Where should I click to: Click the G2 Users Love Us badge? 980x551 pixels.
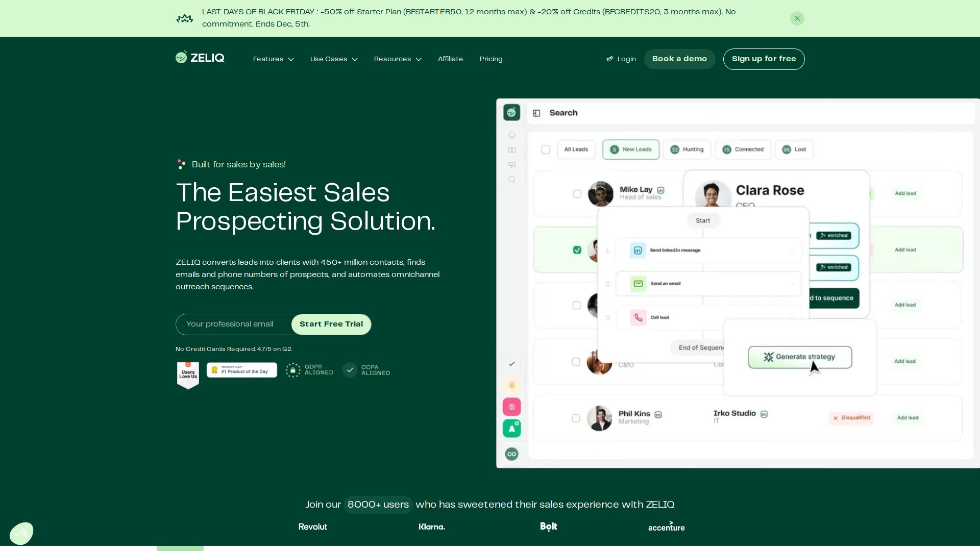point(188,374)
